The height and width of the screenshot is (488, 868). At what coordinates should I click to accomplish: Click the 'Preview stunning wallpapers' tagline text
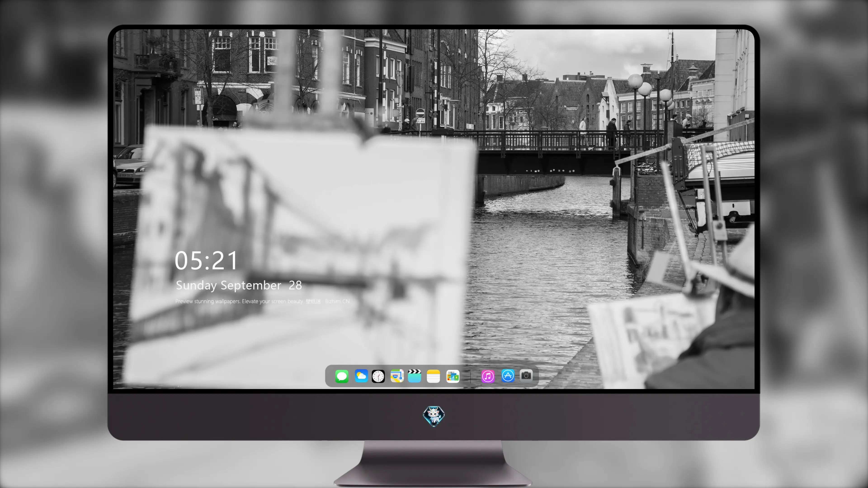(262, 301)
